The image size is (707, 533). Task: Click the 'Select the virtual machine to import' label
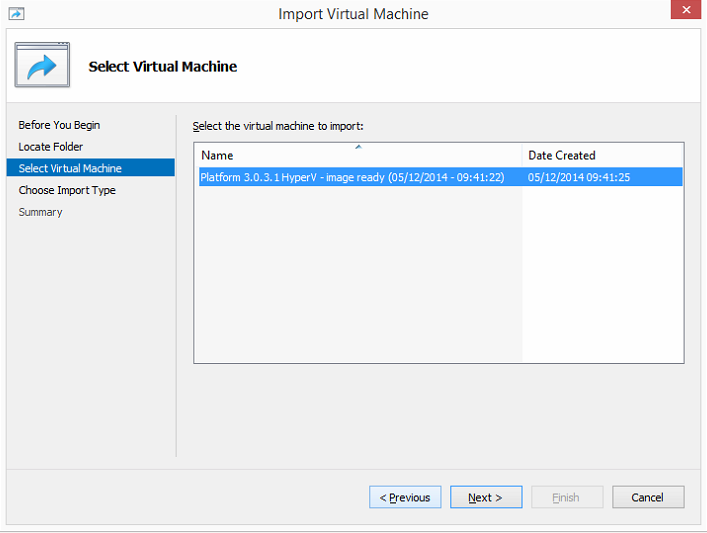tap(278, 127)
